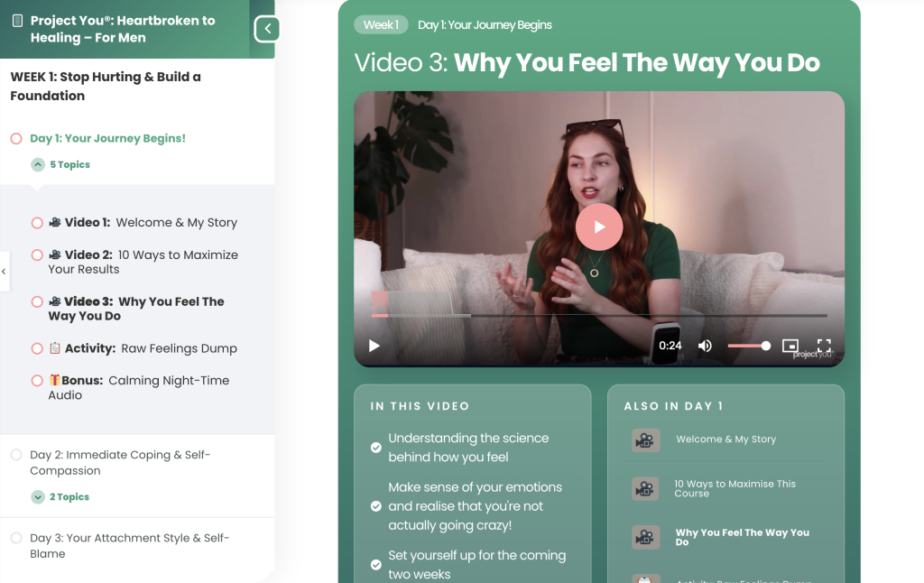Click the small play icon in video controls

(374, 346)
